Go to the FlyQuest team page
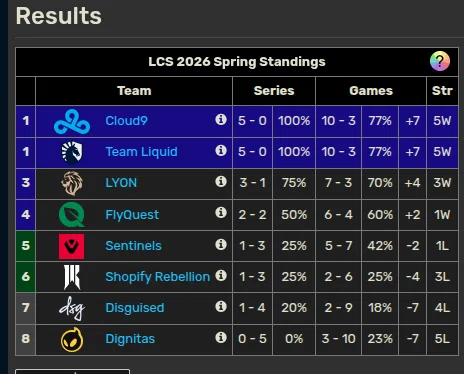The width and height of the screenshot is (464, 374). tap(132, 215)
